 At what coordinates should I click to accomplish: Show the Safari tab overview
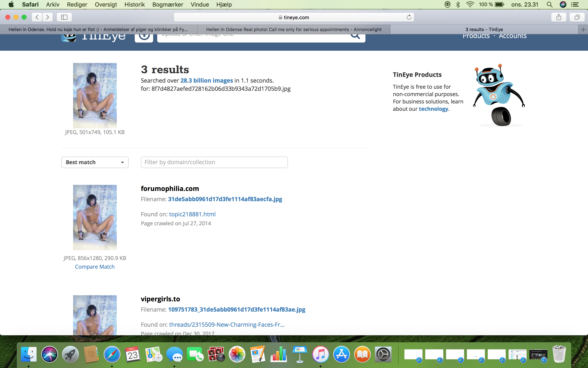point(577,17)
